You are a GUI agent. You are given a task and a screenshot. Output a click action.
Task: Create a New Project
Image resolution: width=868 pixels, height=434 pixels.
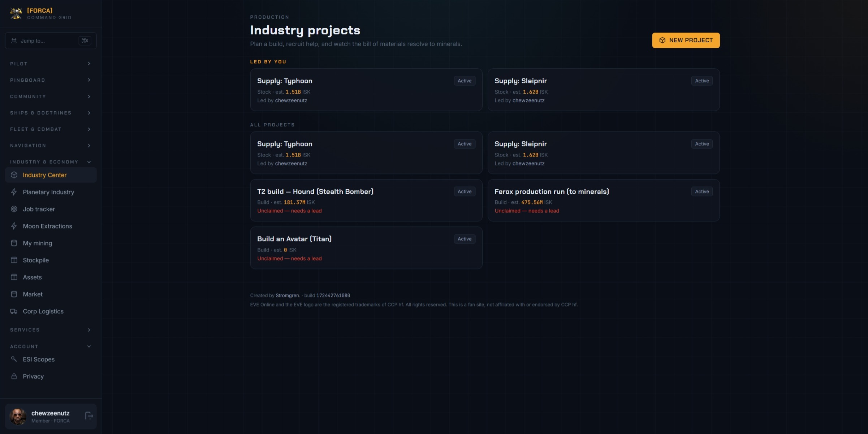point(686,40)
